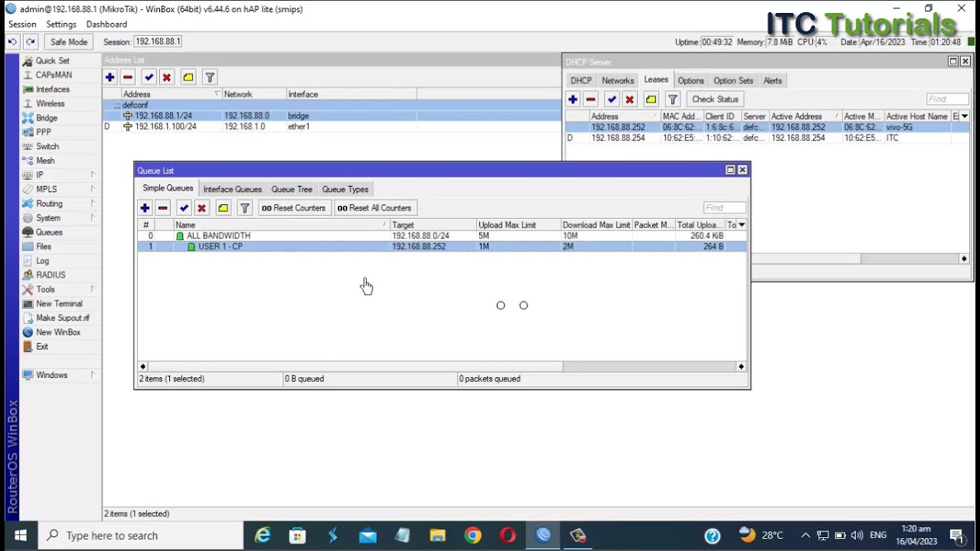Enable selected queue with checkmark icon

coord(184,208)
